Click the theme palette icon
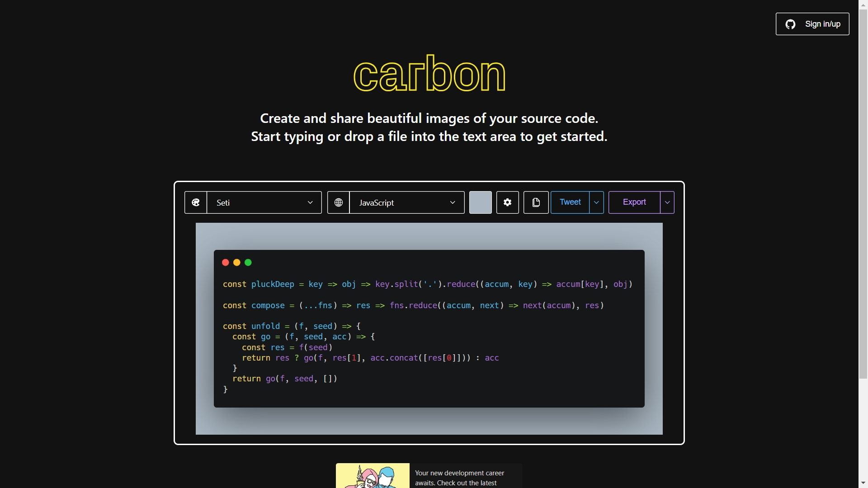 tap(196, 202)
